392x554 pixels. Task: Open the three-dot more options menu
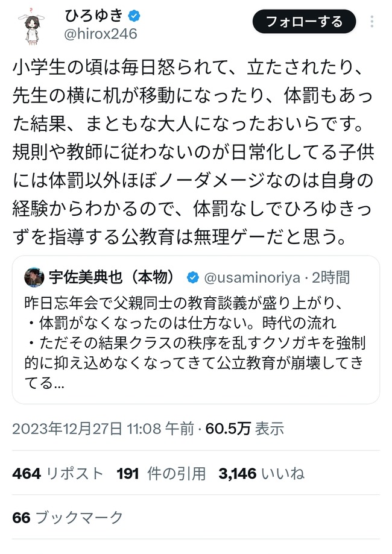[x=374, y=22]
